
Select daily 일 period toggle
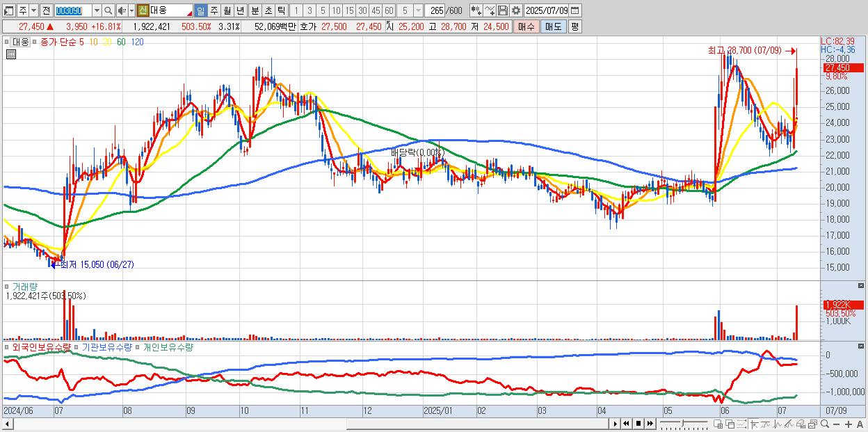point(200,10)
